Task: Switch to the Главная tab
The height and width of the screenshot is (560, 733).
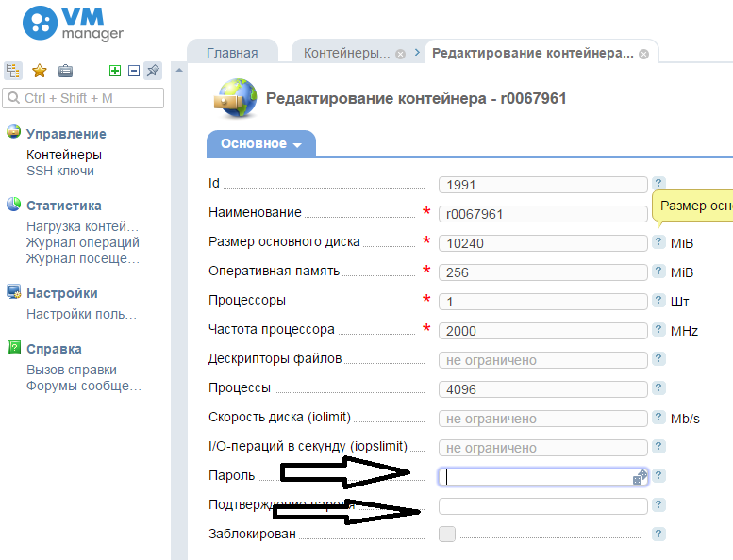Action: click(x=232, y=53)
